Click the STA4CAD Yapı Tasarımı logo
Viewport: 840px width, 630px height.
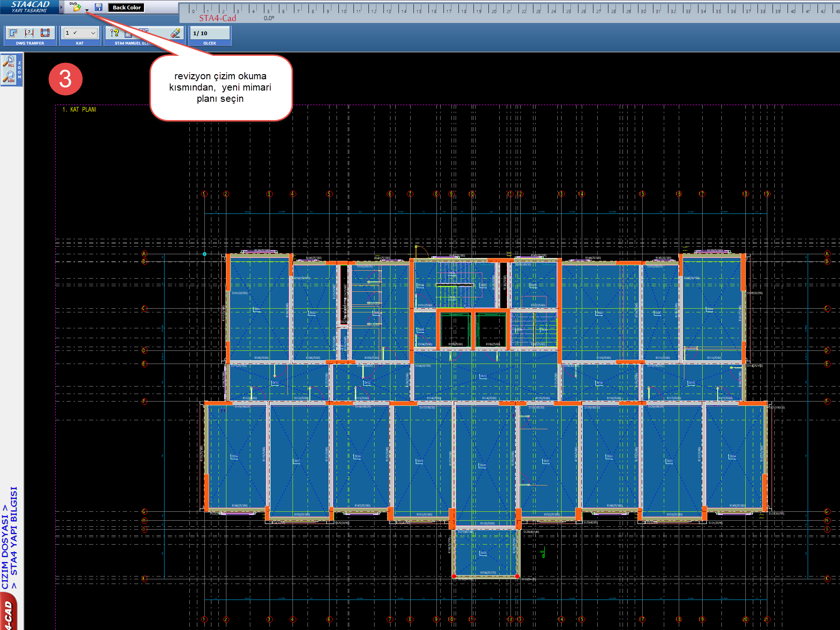(x=30, y=7)
